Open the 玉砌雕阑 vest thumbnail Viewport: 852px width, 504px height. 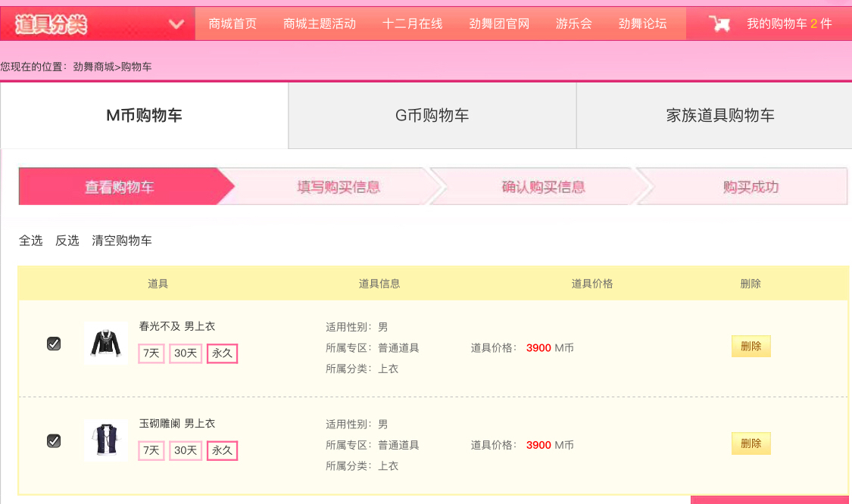click(x=106, y=440)
